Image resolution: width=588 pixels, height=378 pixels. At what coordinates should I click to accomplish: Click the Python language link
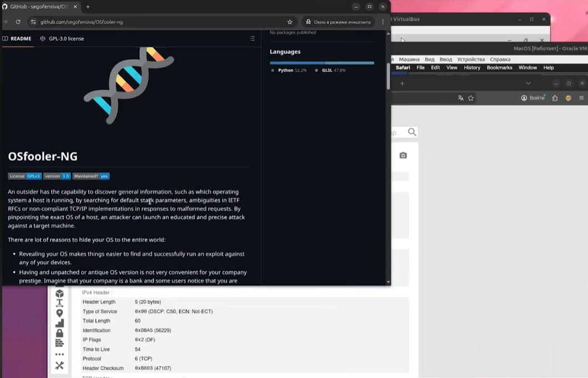click(x=286, y=70)
